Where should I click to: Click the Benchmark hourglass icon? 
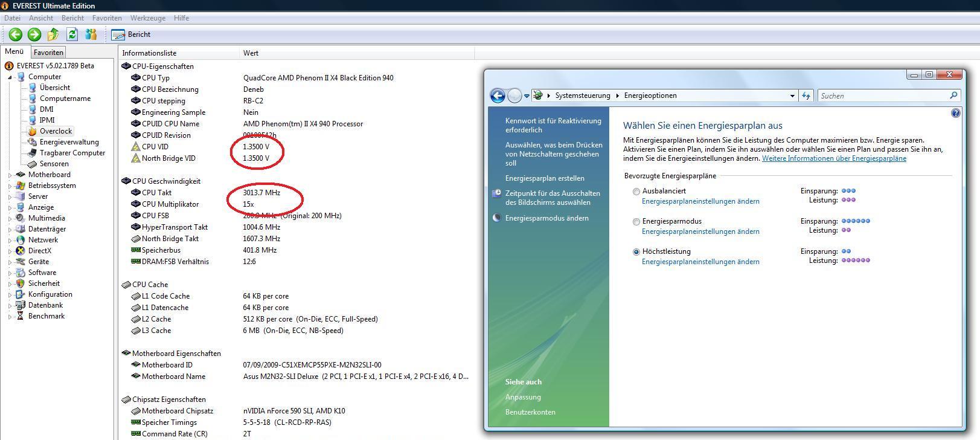click(21, 316)
